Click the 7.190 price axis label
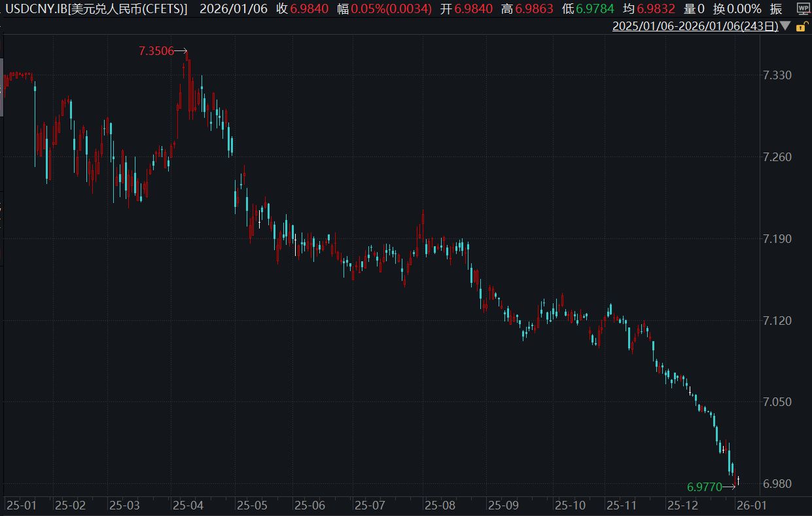The image size is (812, 516). point(777,238)
